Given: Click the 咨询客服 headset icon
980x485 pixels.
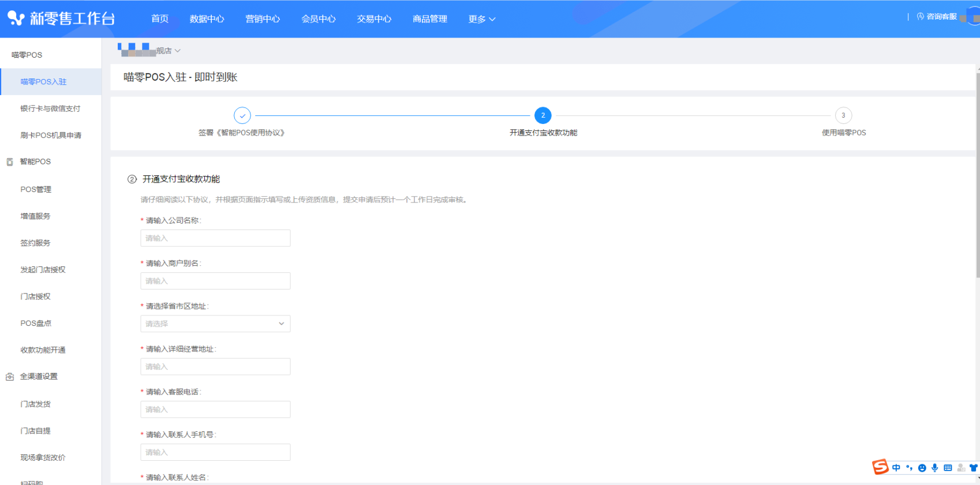Looking at the screenshot, I should (x=921, y=17).
